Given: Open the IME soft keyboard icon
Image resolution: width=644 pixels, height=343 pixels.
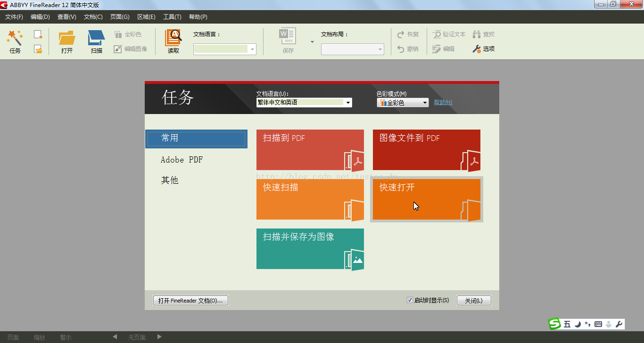Looking at the screenshot, I should tap(598, 324).
